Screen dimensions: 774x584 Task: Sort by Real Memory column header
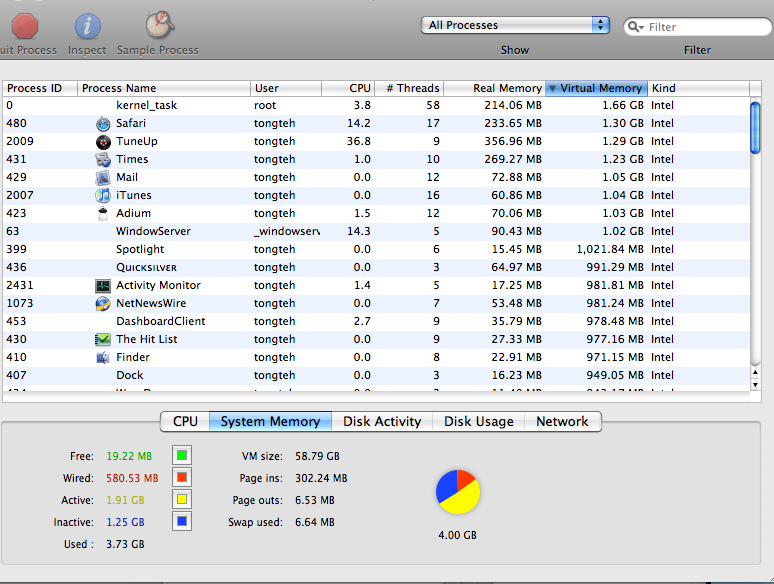click(495, 88)
